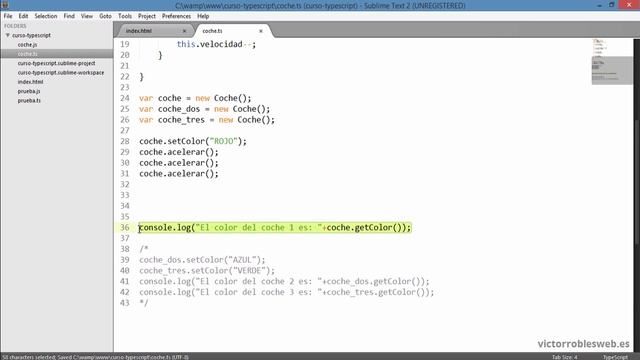This screenshot has height=360, width=640.
Task: Click the Sublime Text app icon in title bar
Action: [x=4, y=5]
